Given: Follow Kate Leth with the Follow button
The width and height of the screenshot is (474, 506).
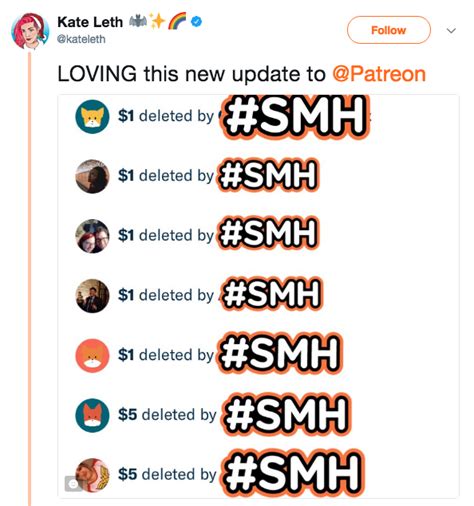Looking at the screenshot, I should click(x=389, y=30).
